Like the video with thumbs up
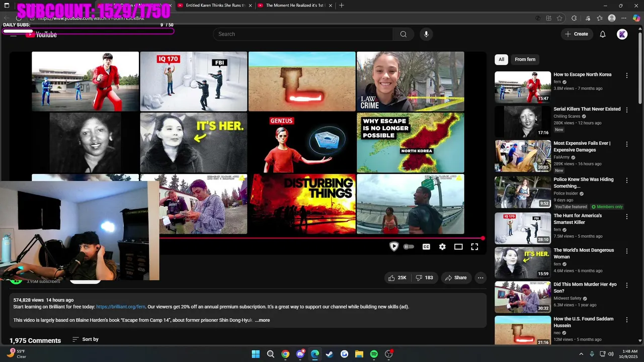Image resolution: width=644 pixels, height=362 pixels. pyautogui.click(x=397, y=278)
